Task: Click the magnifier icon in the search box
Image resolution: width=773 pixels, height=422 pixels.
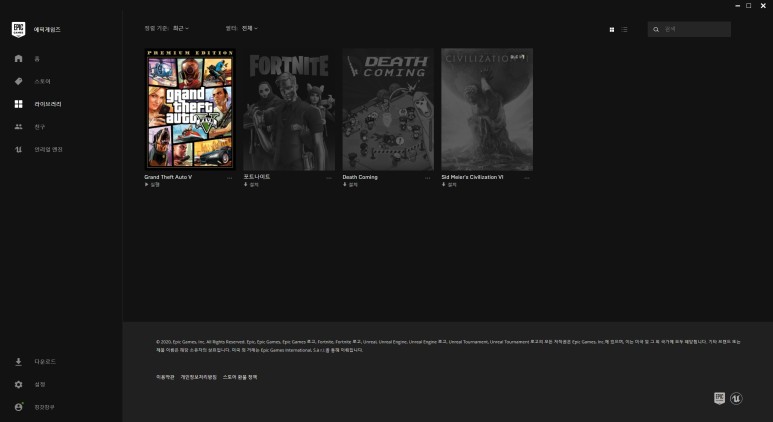Action: point(656,30)
